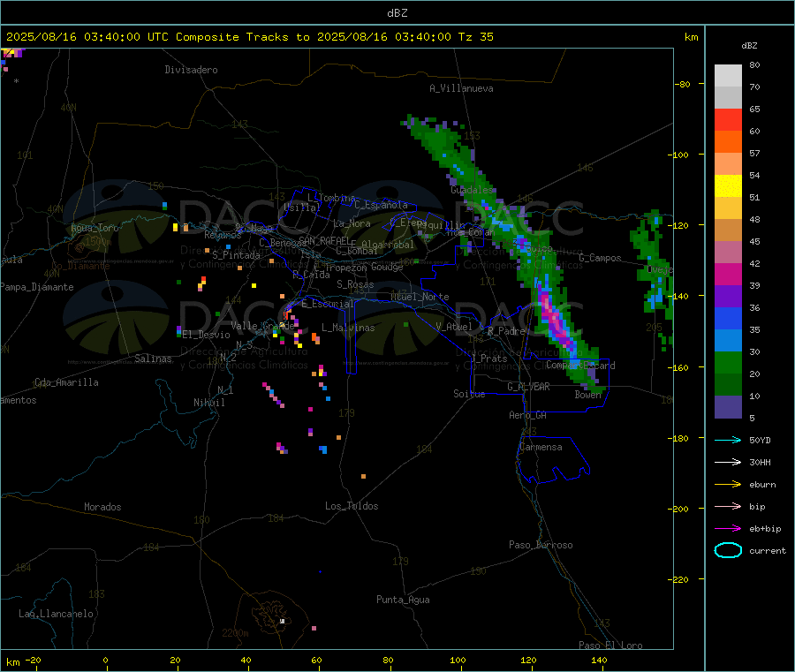
Task: Click the Lag.Llancanelo map label
Action: pos(56,614)
